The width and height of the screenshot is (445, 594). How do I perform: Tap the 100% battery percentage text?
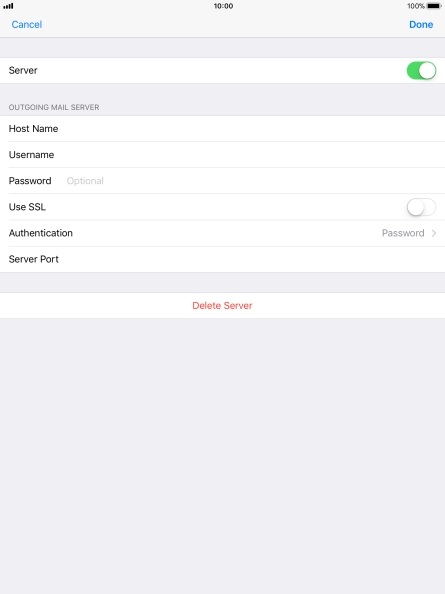pos(415,6)
